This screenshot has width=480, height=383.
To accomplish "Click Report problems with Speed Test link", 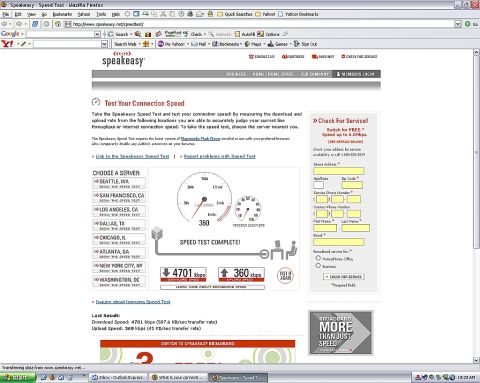I will tap(219, 156).
